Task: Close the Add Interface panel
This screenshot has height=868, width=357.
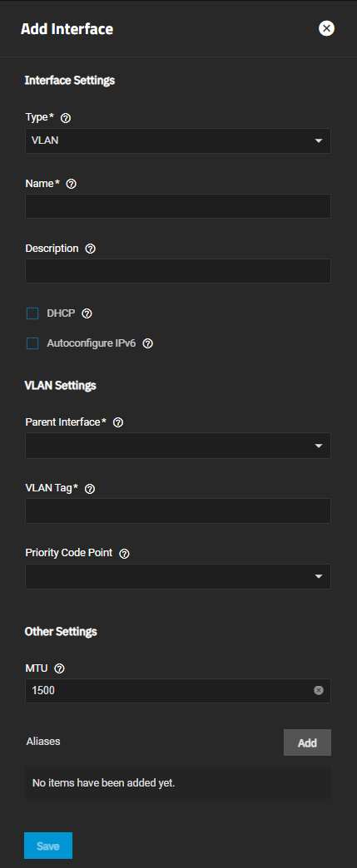Action: [326, 28]
